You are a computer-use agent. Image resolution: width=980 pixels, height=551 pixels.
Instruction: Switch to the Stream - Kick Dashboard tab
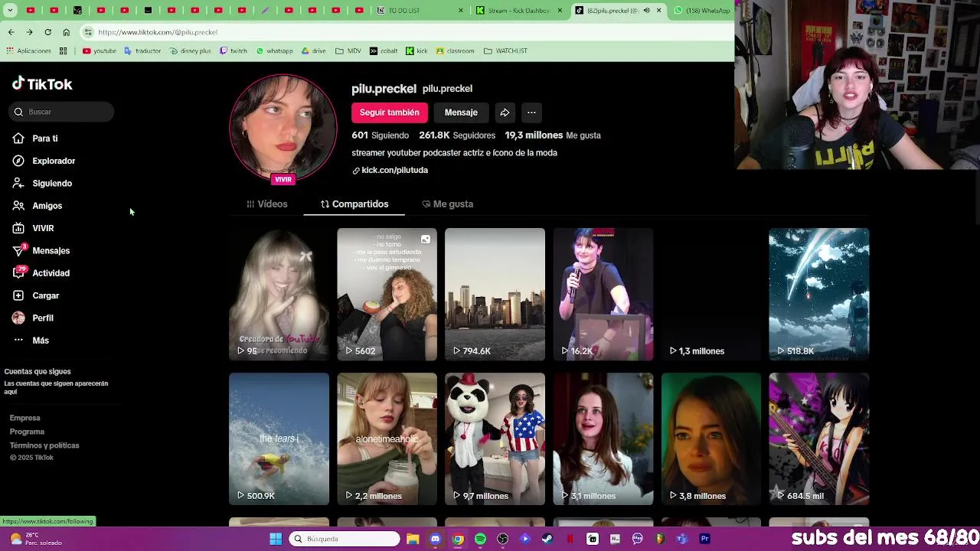[x=519, y=11]
